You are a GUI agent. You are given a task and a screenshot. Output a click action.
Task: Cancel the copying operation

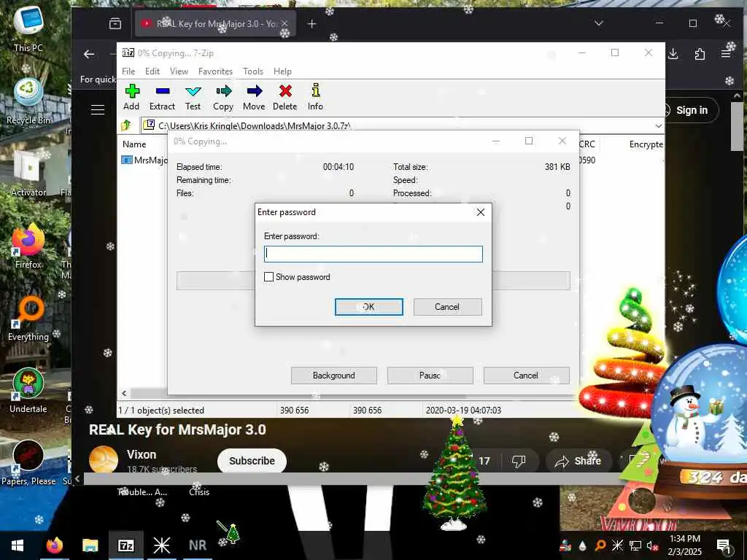pos(526,376)
